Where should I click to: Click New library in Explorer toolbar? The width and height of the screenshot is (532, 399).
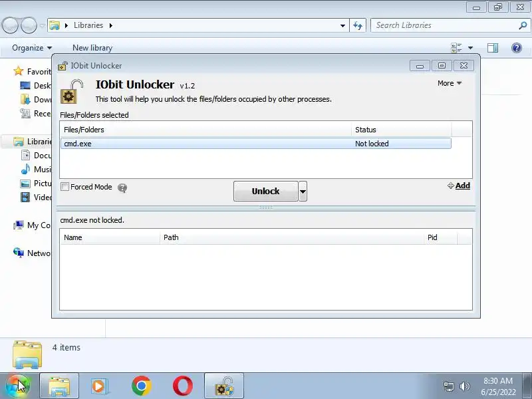(92, 48)
